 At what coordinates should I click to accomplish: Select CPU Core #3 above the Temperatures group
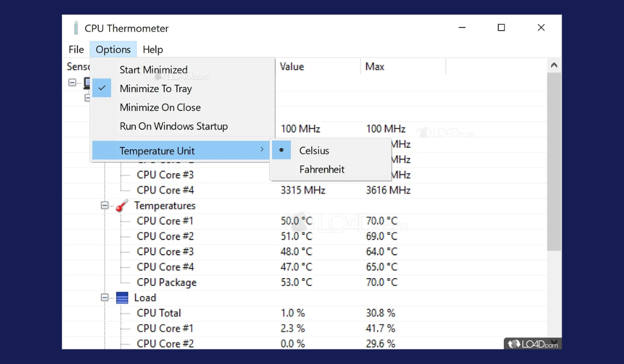[x=165, y=175]
